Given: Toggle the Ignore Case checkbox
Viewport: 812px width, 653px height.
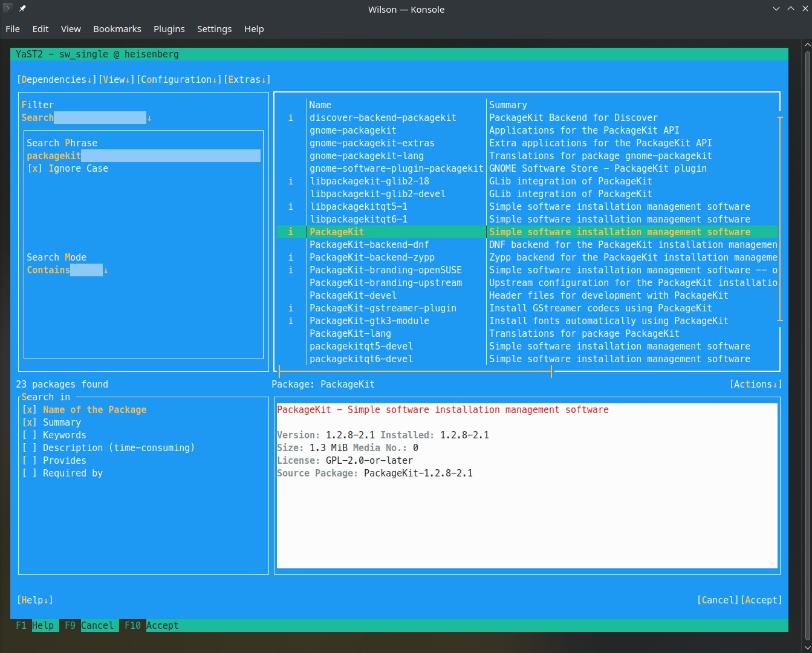Looking at the screenshot, I should (68, 169).
